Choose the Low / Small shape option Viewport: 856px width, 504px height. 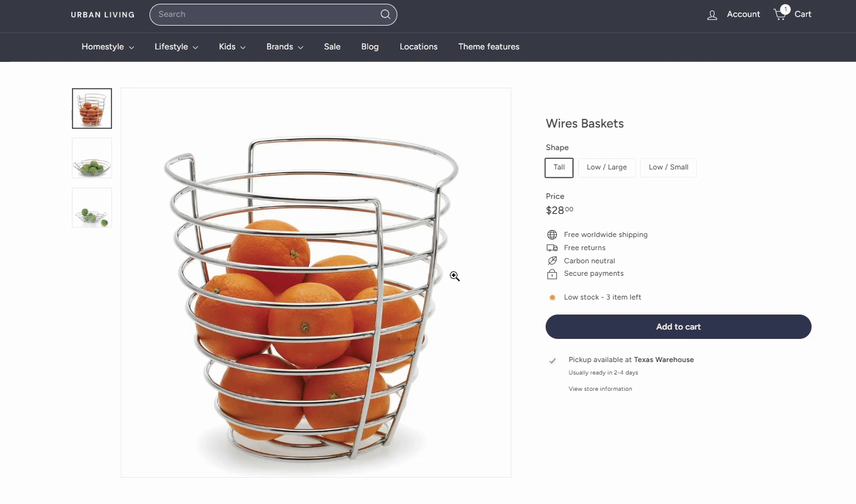point(668,168)
